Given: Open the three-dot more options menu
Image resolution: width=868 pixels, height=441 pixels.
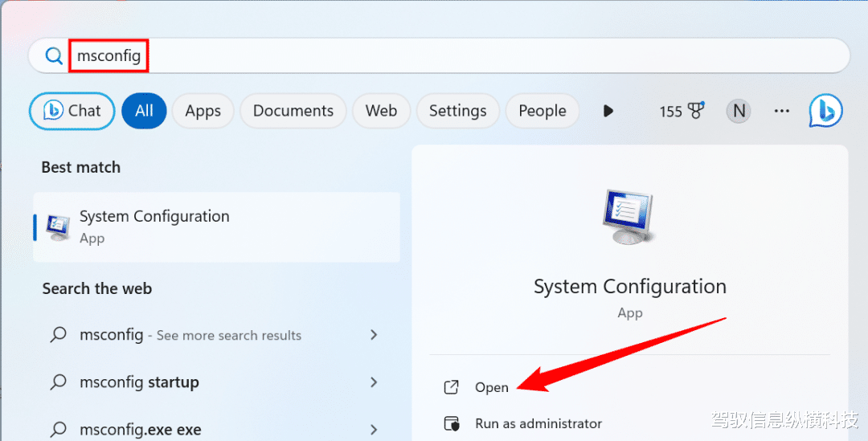Looking at the screenshot, I should tap(782, 111).
